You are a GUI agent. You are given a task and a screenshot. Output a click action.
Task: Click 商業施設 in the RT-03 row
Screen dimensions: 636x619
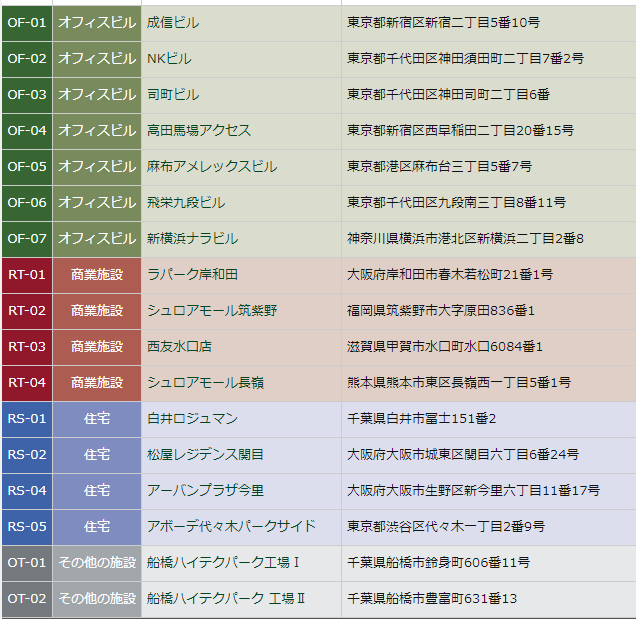click(x=97, y=347)
